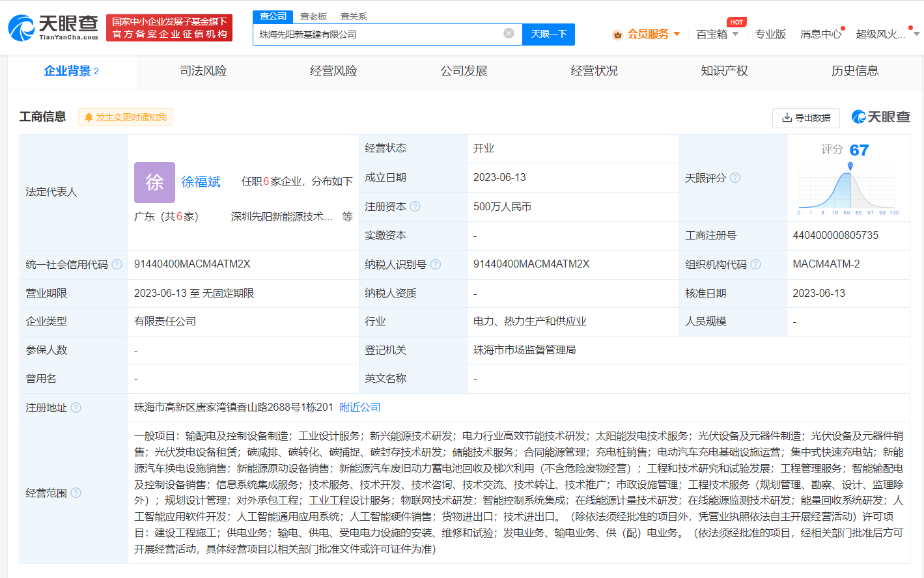Image resolution: width=924 pixels, height=578 pixels.
Task: Click credit code 91440400MACM4ATM2X under 统一社会信用代码
Action: coord(192,264)
